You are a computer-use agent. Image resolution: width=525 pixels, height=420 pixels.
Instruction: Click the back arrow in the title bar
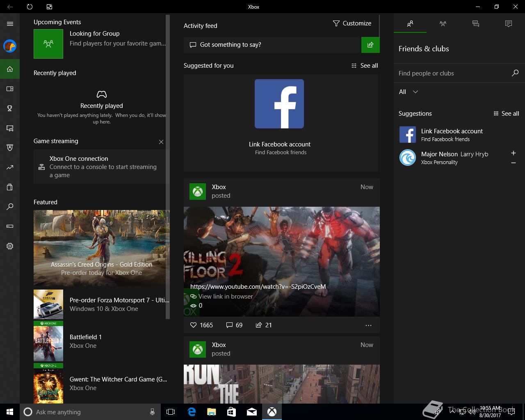[10, 7]
